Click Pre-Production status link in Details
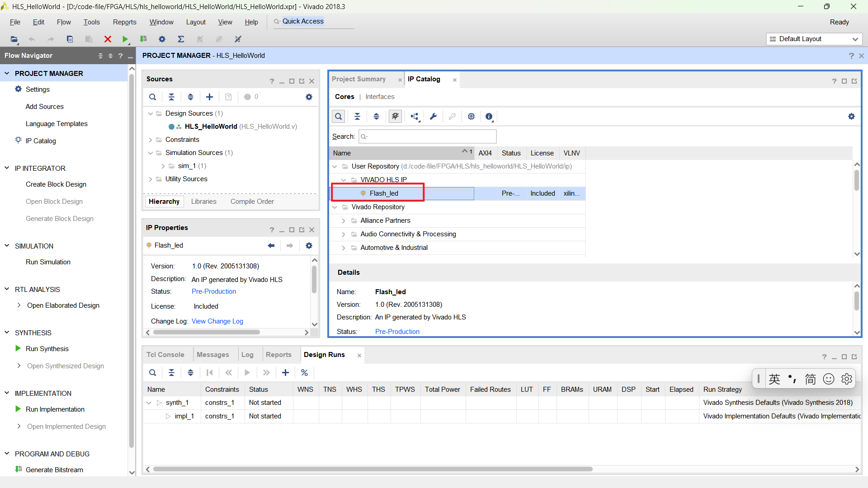Screen dimensions: 868x488 (397, 332)
